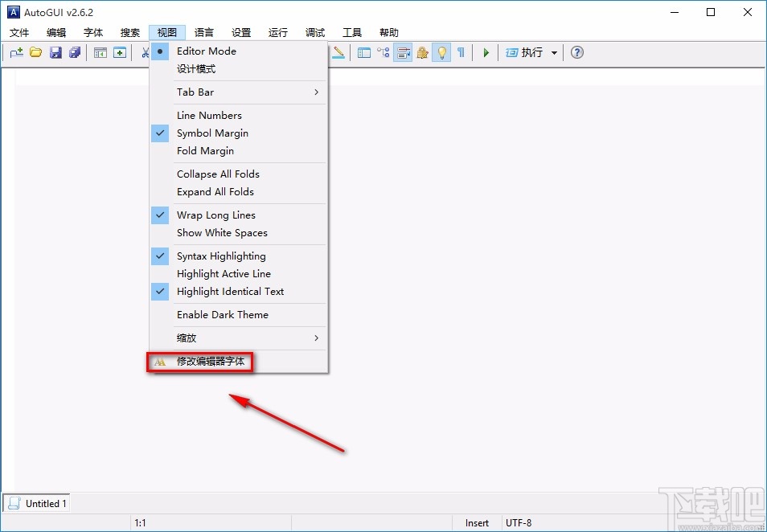Image resolution: width=767 pixels, height=532 pixels.
Task: Click the highlighter pencil toolbar icon
Action: point(338,52)
